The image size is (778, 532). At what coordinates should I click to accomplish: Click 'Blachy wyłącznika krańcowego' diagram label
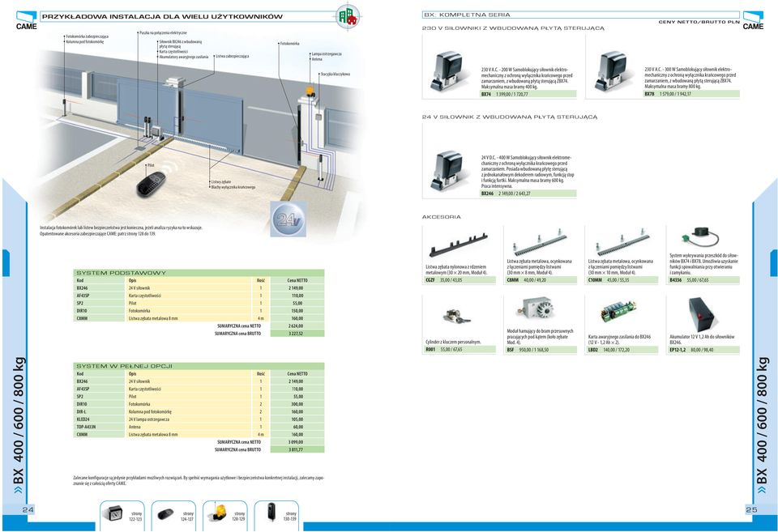[x=233, y=187]
